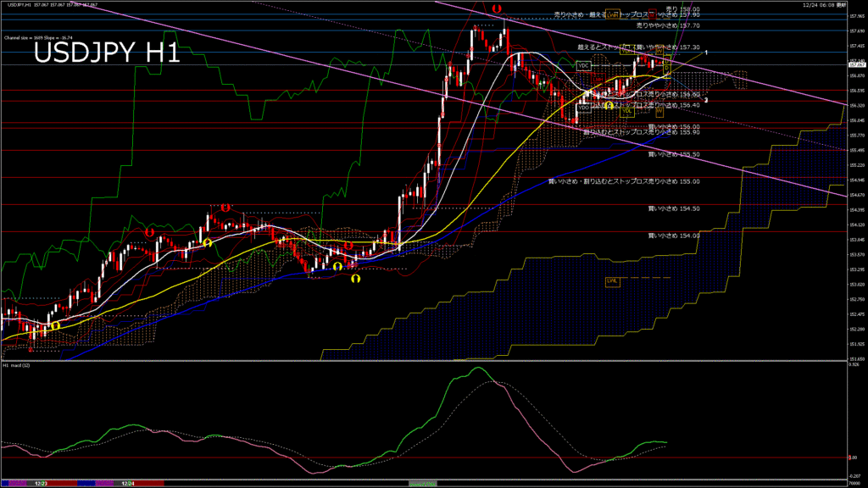Image resolution: width=868 pixels, height=488 pixels.
Task: Click the LWL marker box above the cloud
Action: pyautogui.click(x=612, y=281)
